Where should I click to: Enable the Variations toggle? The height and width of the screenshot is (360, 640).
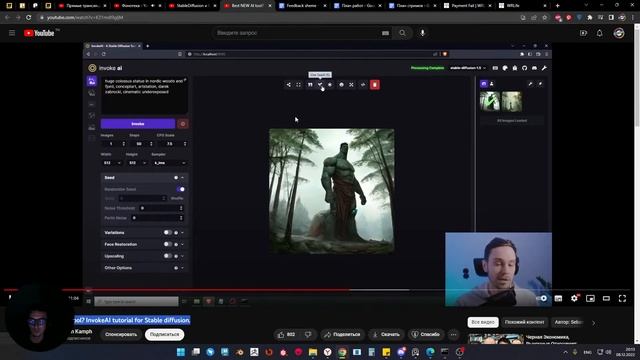[x=167, y=232]
